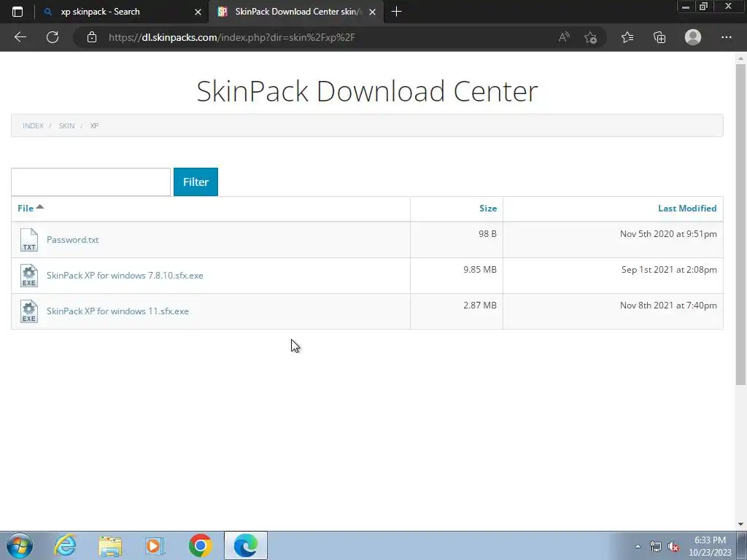Click the XP breadcrumb
Screen dimensions: 747x560
pyautogui.click(x=94, y=125)
